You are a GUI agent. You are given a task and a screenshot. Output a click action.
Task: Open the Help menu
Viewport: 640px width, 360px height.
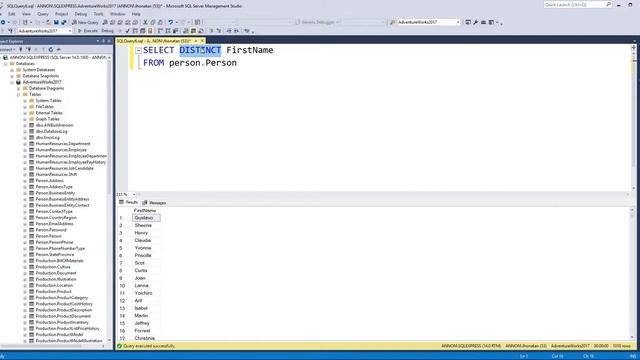point(136,14)
